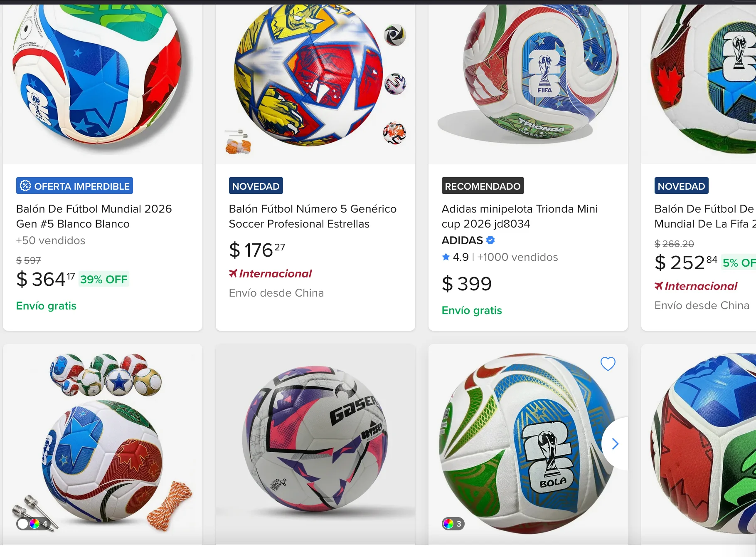This screenshot has height=557, width=756.
Task: Click the color variants badge showing 4
Action: 33,524
